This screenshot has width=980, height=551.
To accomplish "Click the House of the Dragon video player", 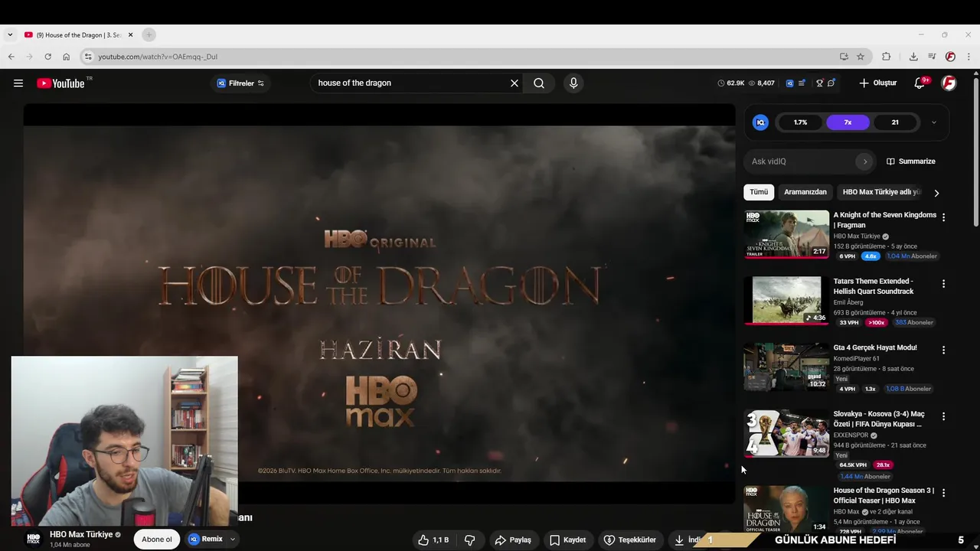I will point(379,304).
